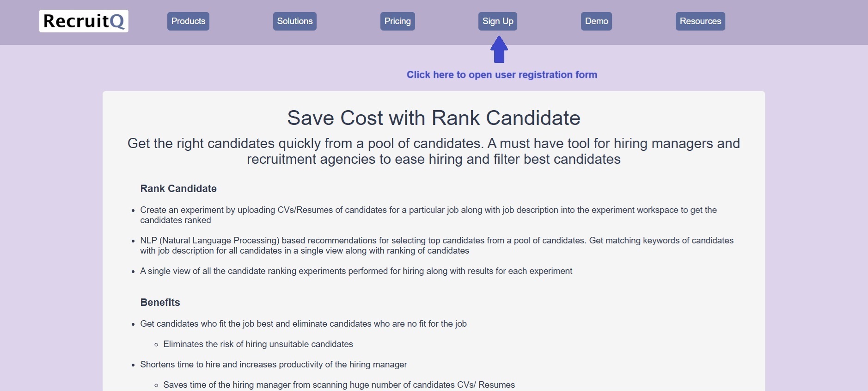Open the Sign Up form
This screenshot has width=868, height=391.
[x=498, y=21]
